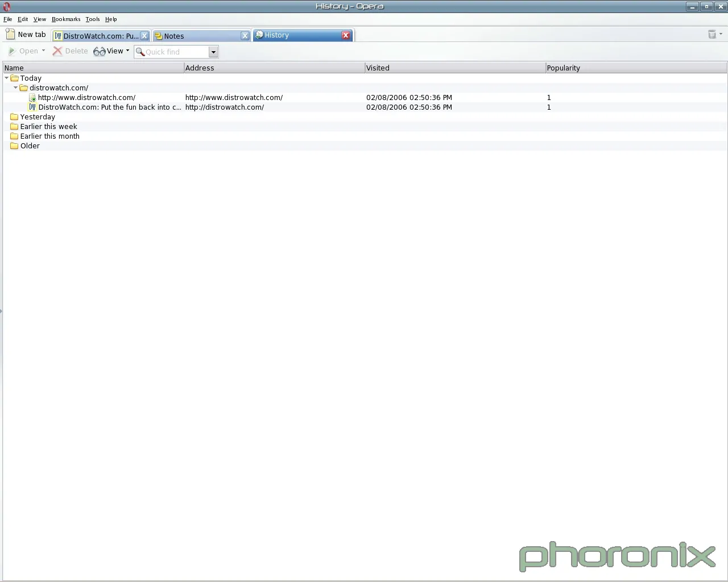Click popularity value of http://www.distrowatch.com/ row
The image size is (728, 582).
[x=549, y=98]
